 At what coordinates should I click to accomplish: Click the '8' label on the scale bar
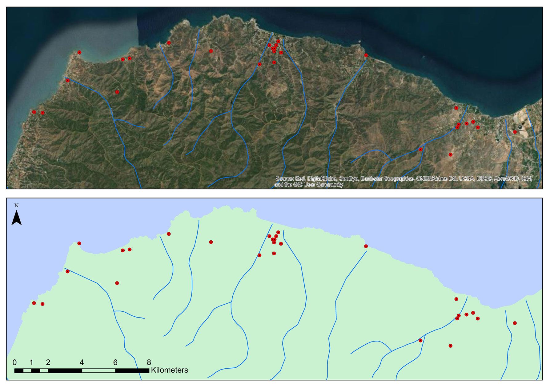point(149,362)
